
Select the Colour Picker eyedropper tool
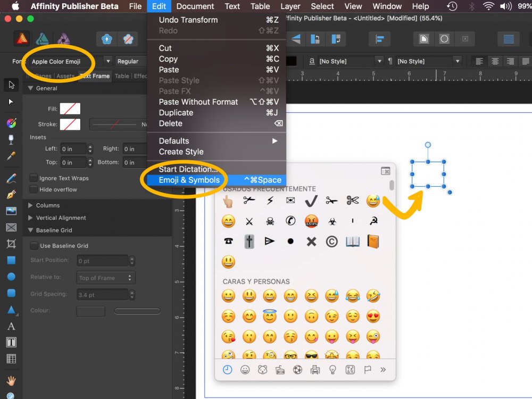(11, 154)
